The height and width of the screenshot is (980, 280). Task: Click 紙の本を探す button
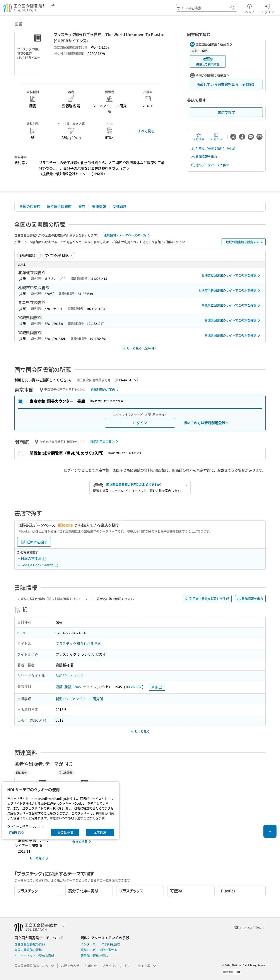point(34,542)
